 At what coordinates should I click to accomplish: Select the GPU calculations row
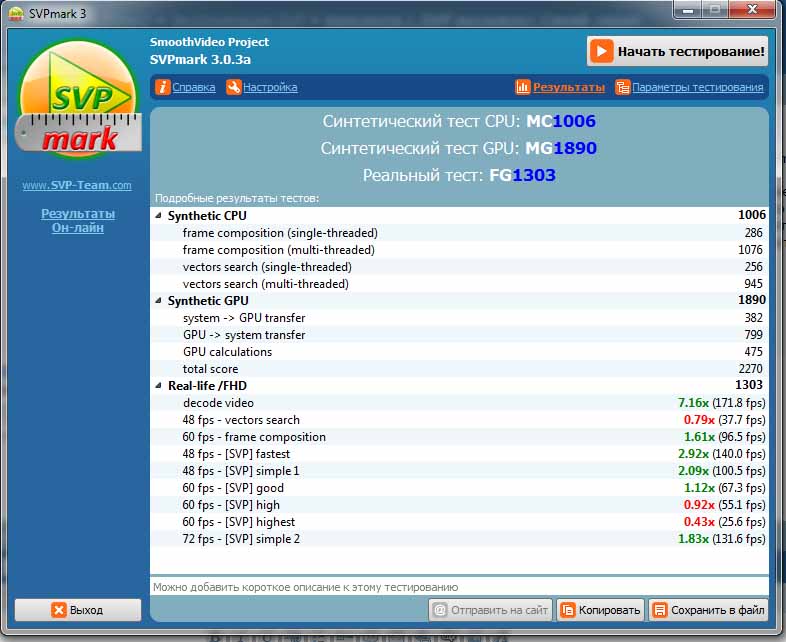pyautogui.click(x=459, y=352)
